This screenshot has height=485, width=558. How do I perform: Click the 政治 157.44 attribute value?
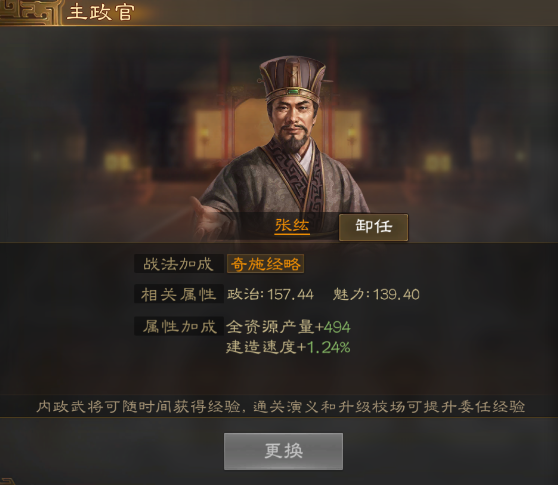coord(270,294)
